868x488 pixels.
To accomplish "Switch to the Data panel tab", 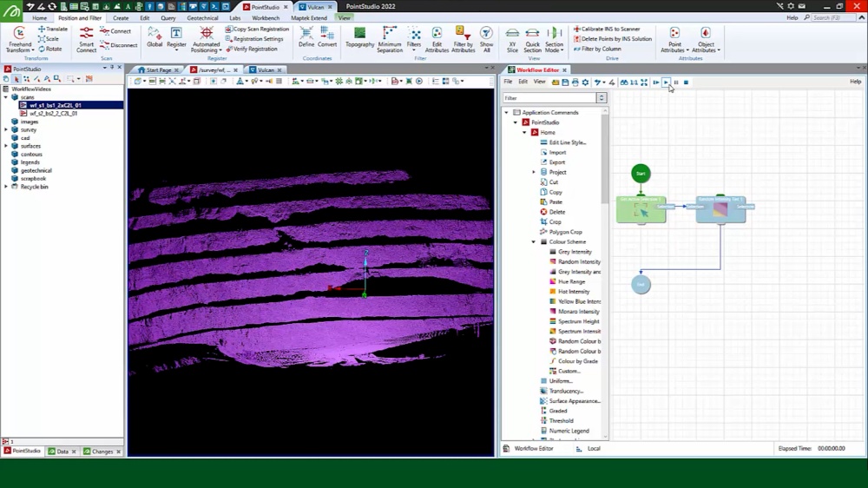I will pos(62,452).
